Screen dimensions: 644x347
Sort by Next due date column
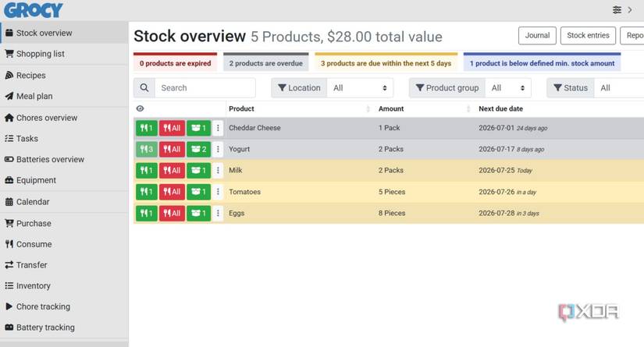point(500,108)
